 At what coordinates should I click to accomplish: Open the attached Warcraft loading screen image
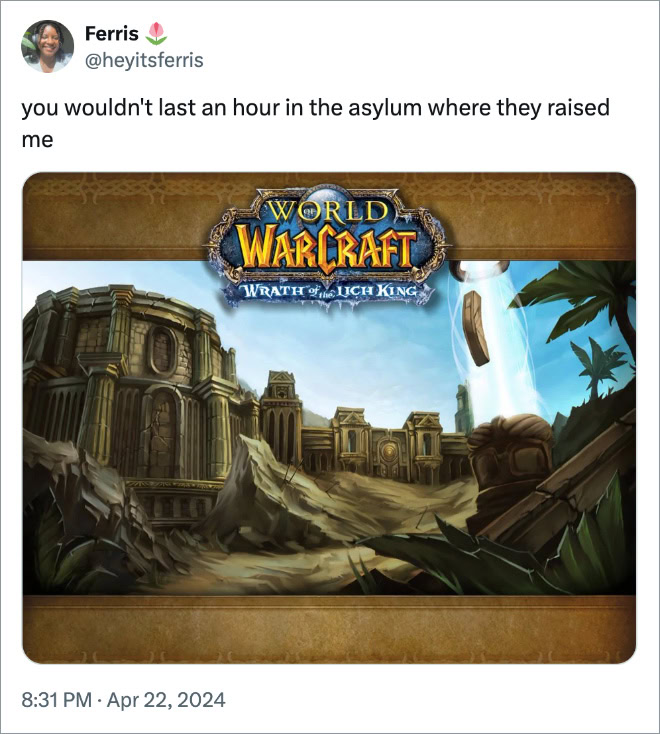point(329,418)
